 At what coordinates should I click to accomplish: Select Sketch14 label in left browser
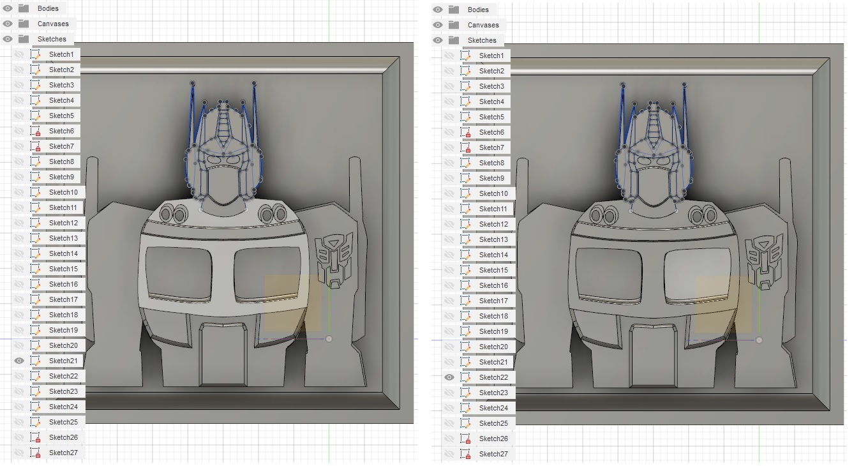[x=63, y=253]
